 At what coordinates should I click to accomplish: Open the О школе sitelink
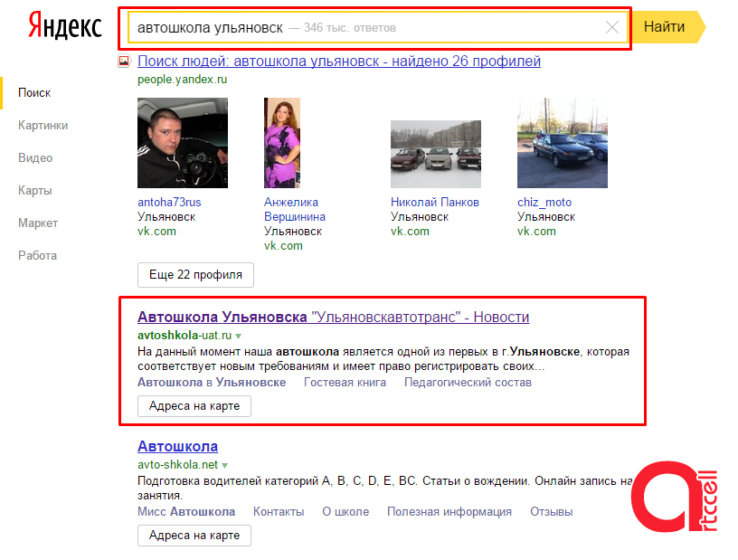tap(345, 511)
